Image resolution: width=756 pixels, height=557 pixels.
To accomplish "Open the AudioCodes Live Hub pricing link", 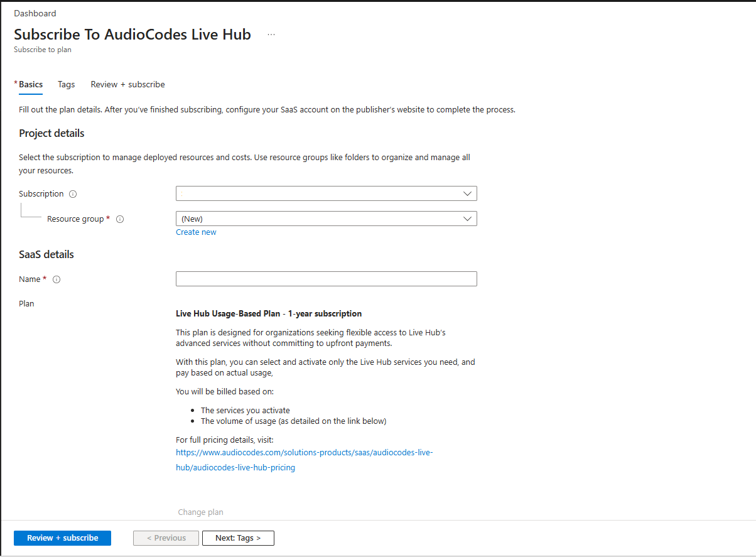I will click(x=305, y=460).
